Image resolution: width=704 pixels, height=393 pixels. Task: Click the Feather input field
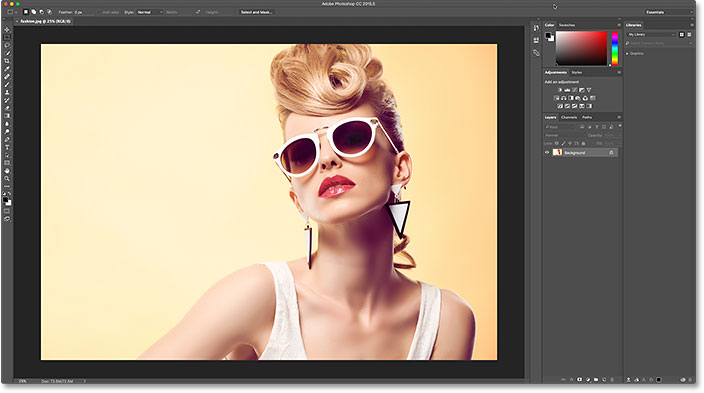pos(84,12)
